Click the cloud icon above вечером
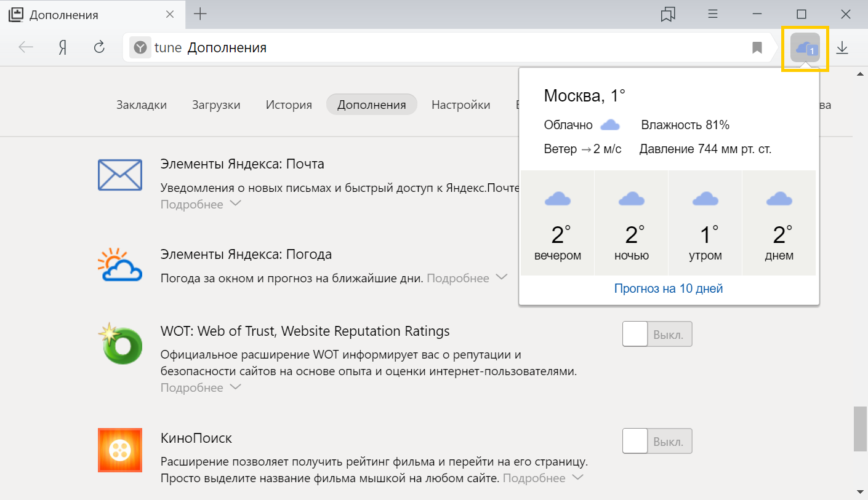 (558, 199)
